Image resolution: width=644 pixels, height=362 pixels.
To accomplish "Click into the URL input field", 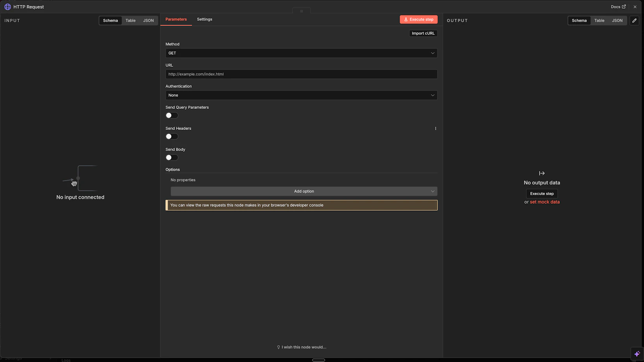I will click(301, 74).
